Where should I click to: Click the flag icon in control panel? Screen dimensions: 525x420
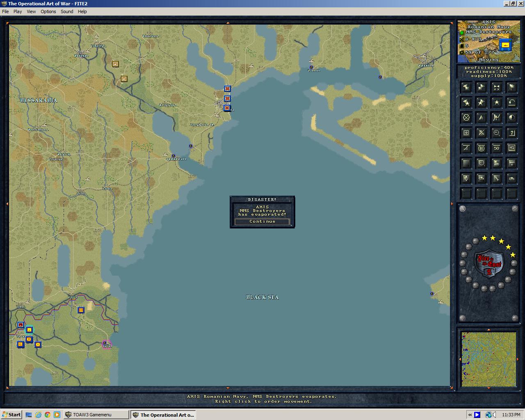(x=511, y=87)
